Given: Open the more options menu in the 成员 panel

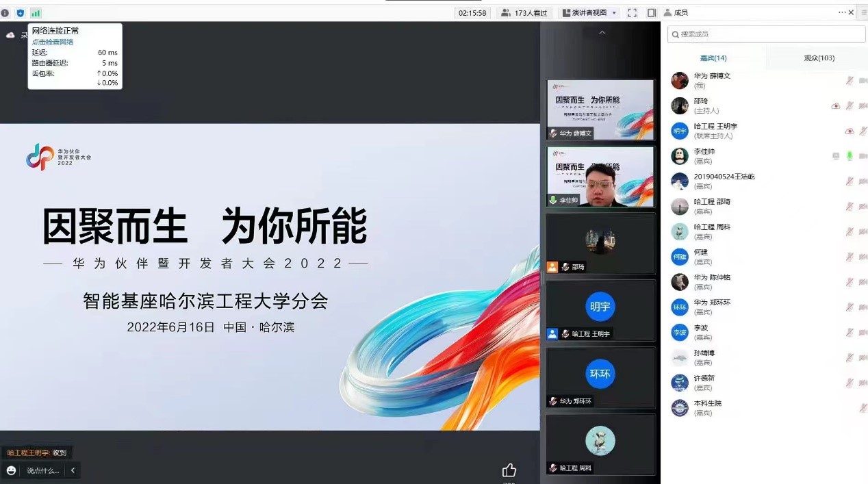Looking at the screenshot, I should [841, 12].
